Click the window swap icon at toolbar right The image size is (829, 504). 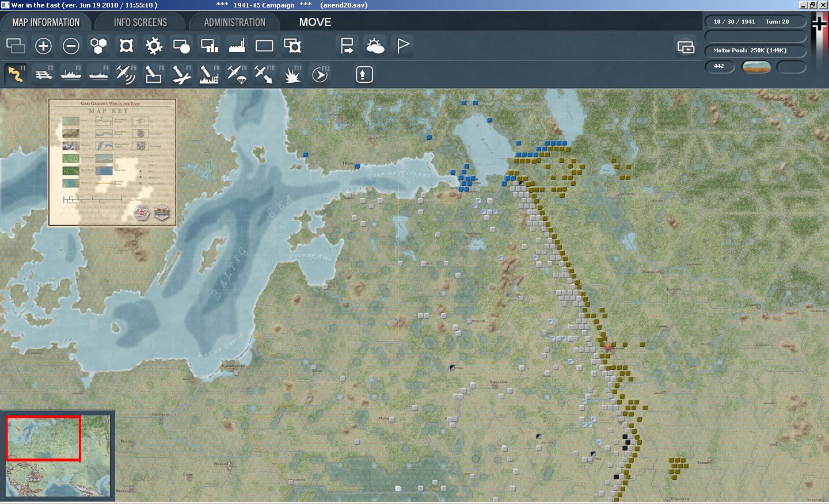point(686,47)
